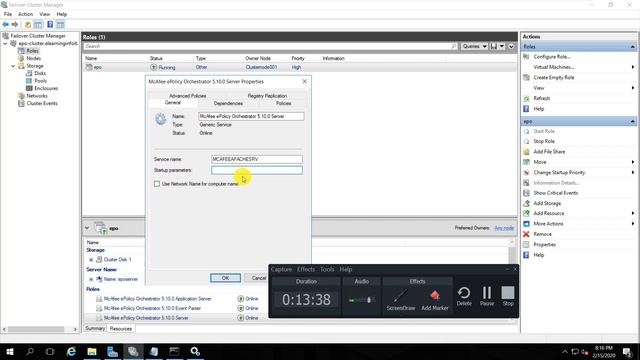Open the Queries dropdown
The image size is (640, 360).
tap(474, 47)
